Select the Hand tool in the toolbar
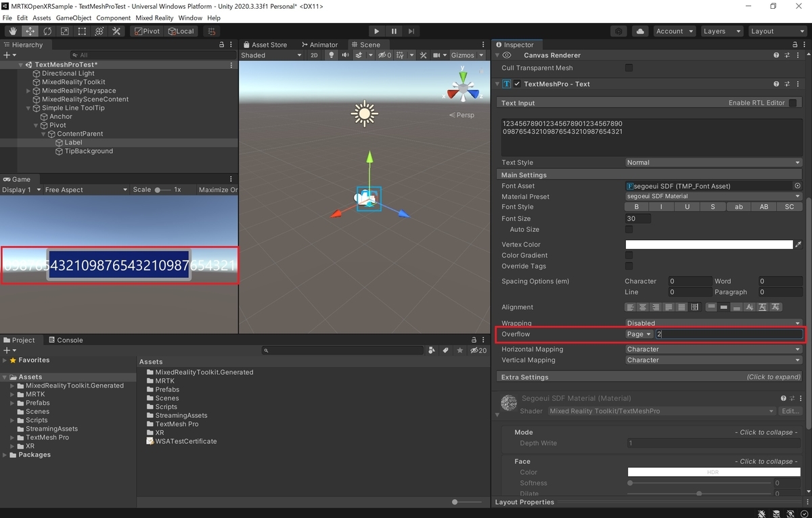The image size is (812, 518). (13, 31)
